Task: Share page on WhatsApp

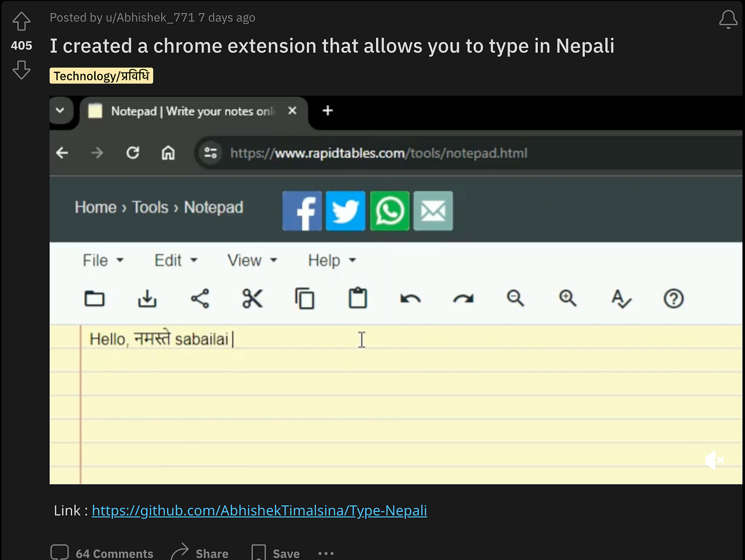Action: click(389, 210)
